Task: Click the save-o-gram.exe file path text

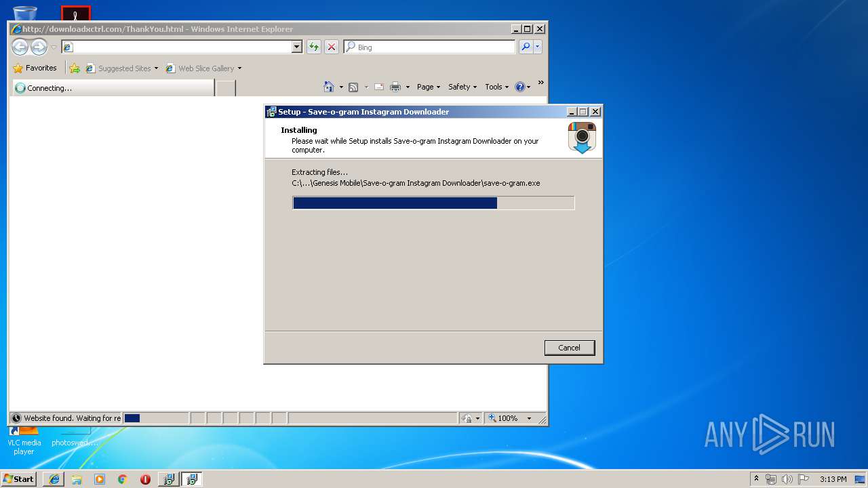Action: [x=416, y=183]
